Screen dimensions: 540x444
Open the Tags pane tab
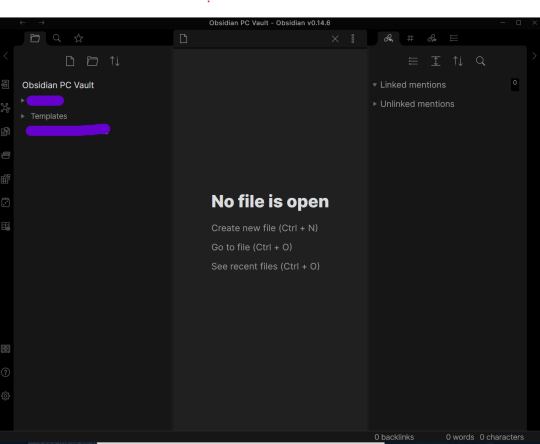coord(410,38)
